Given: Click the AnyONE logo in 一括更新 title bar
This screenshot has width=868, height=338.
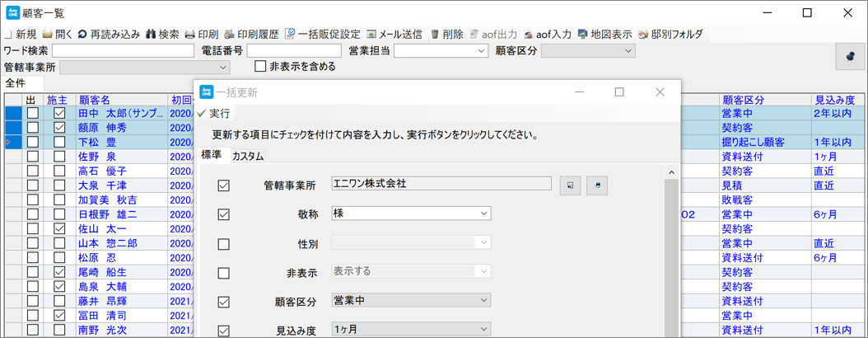Looking at the screenshot, I should click(x=207, y=92).
